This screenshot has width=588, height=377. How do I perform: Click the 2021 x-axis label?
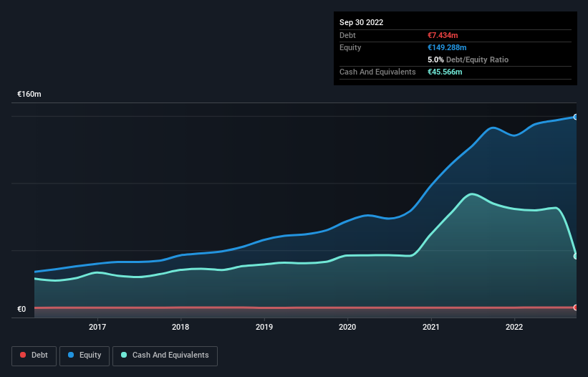tap(431, 327)
